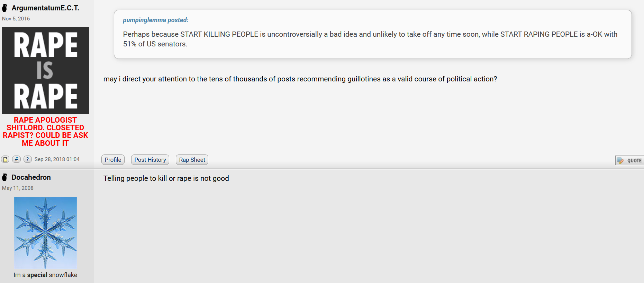Image resolution: width=644 pixels, height=283 pixels.
Task: Click the grenade icon beside Docahedron
Action: [x=5, y=177]
